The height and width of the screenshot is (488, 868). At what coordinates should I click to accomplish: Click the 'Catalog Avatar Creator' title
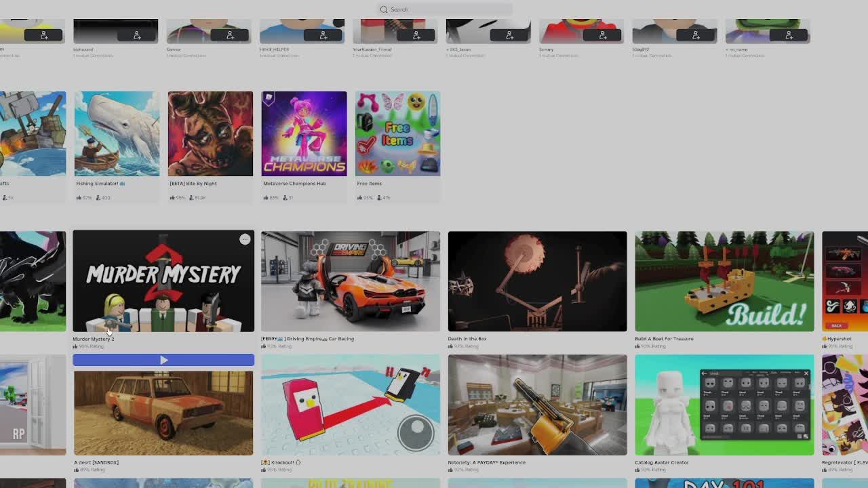click(662, 462)
